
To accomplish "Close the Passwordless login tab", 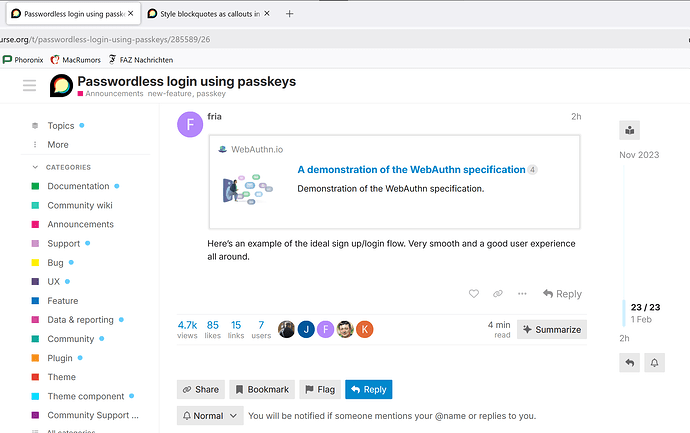I will 131,14.
